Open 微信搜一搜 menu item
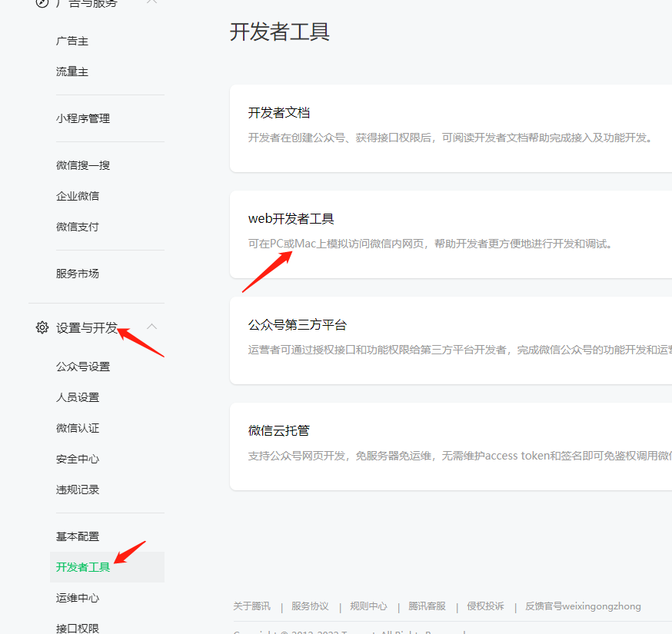Screen dimensions: 672x634 83,165
